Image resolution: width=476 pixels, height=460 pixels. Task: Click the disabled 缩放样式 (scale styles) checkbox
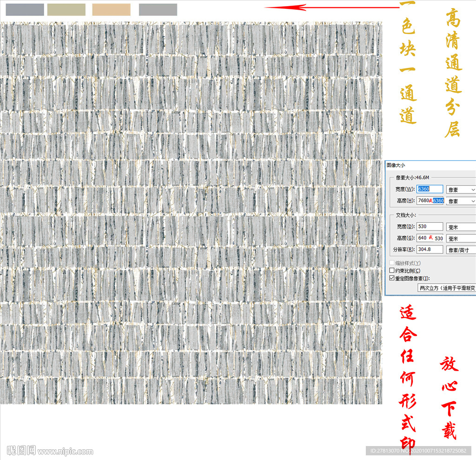(x=391, y=263)
